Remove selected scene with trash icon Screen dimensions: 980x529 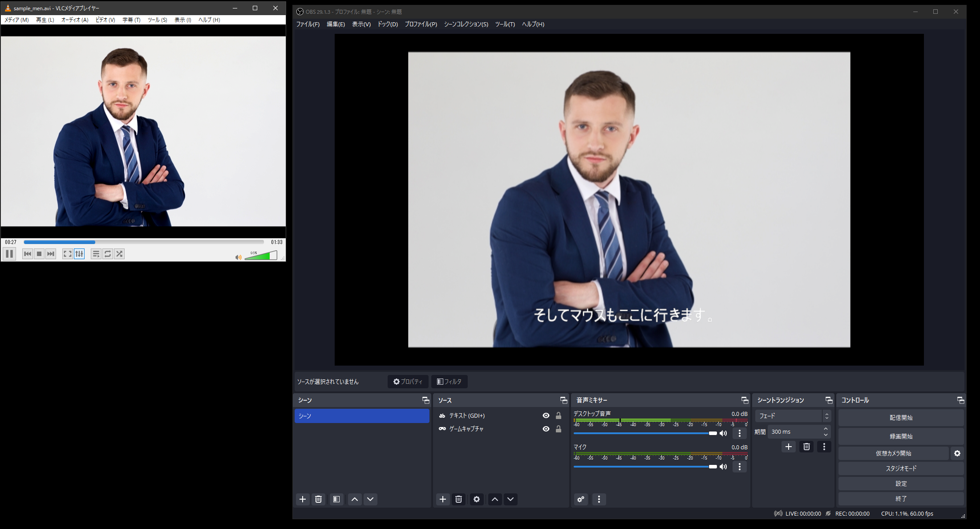[x=318, y=499]
